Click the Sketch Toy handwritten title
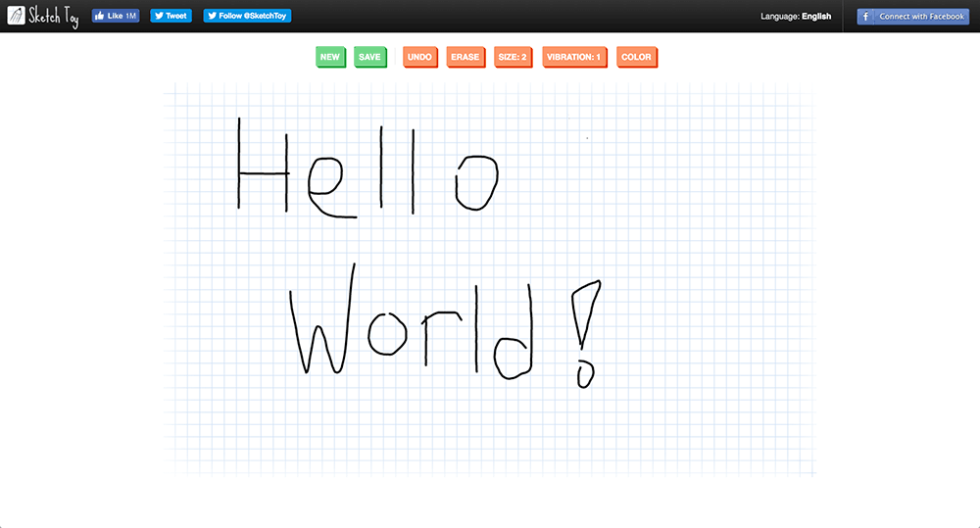 [x=54, y=17]
